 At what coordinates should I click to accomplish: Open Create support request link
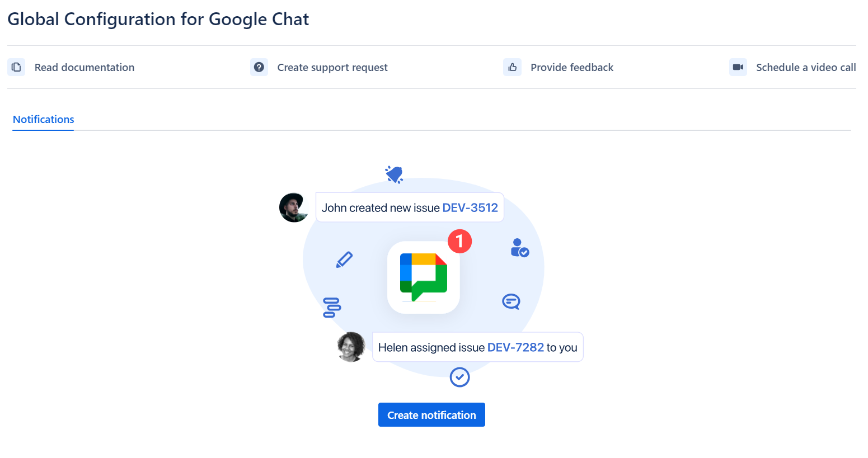(332, 67)
